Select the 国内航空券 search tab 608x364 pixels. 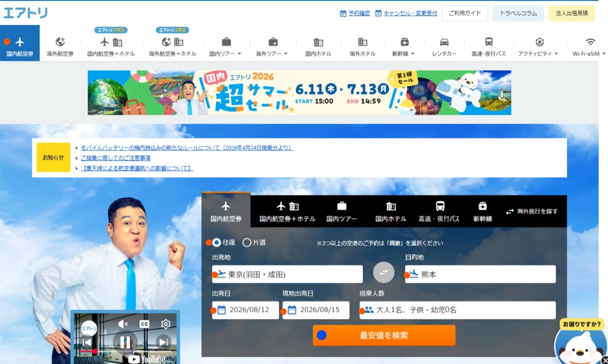226,211
